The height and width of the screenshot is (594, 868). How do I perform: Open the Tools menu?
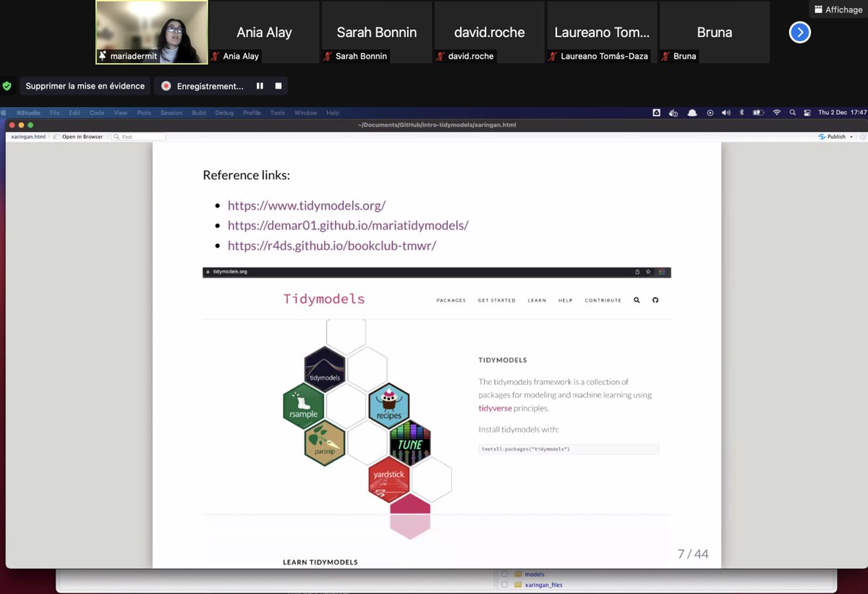[x=278, y=113]
